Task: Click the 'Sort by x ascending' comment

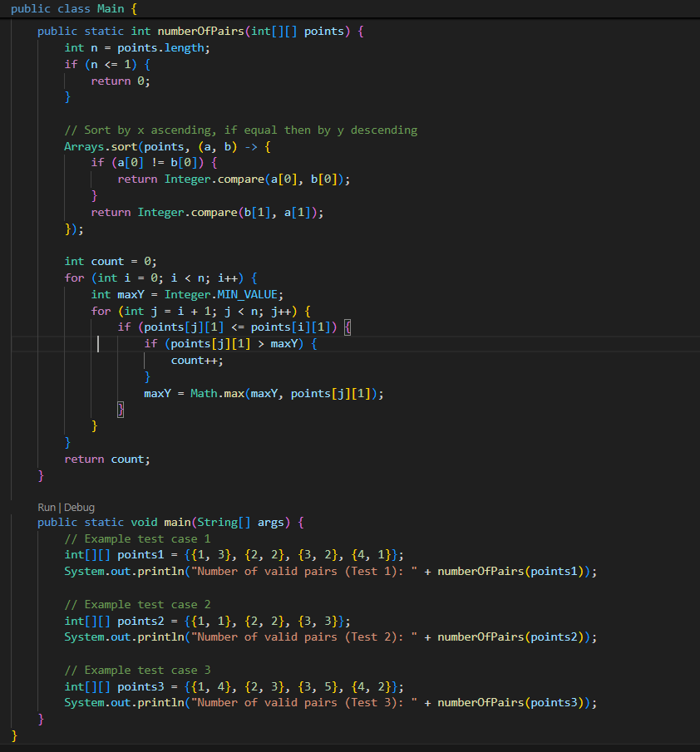Action: point(241,130)
